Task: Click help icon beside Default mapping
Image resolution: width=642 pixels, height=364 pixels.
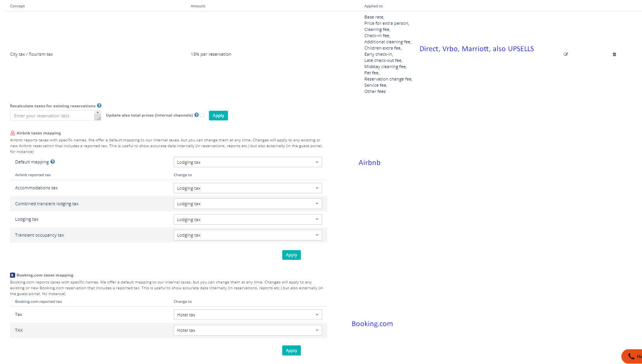Action: 53,162
